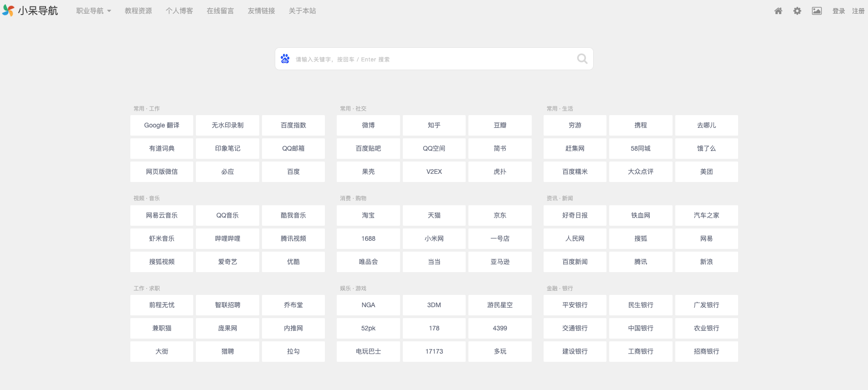Viewport: 868px width, 390px height.
Task: Click the QQ音乐 tile
Action: [227, 215]
